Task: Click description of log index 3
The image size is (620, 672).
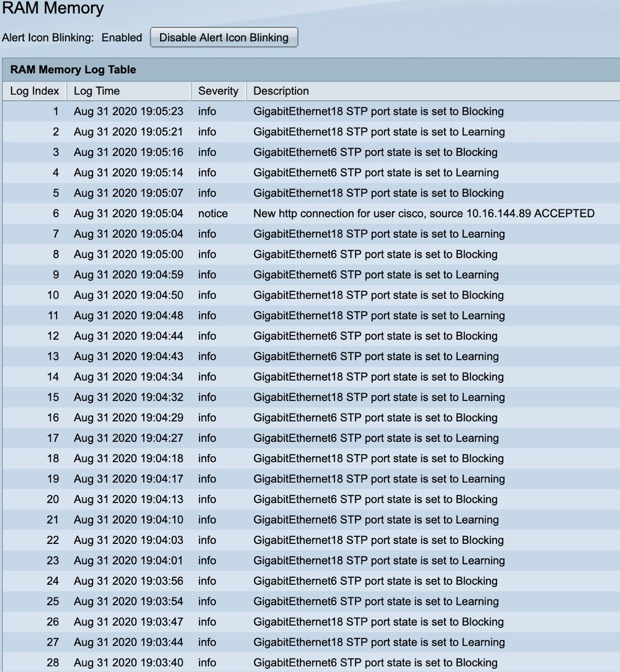Action: pyautogui.click(x=375, y=152)
